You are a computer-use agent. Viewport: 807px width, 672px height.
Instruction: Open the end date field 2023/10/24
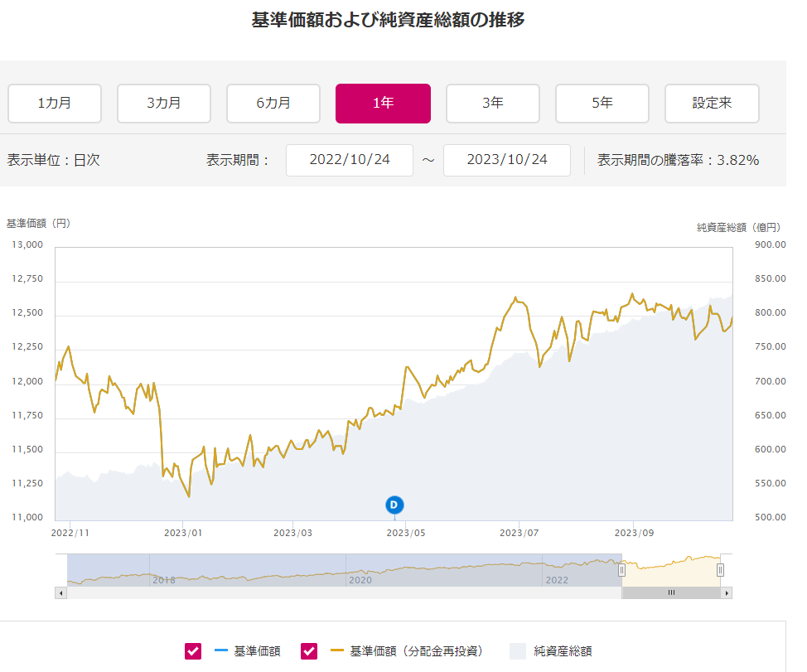point(507,160)
